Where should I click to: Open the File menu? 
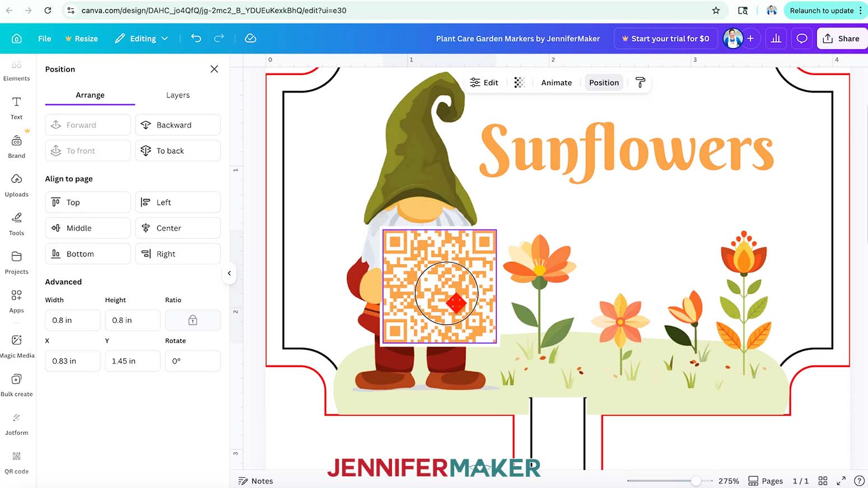pyautogui.click(x=44, y=39)
